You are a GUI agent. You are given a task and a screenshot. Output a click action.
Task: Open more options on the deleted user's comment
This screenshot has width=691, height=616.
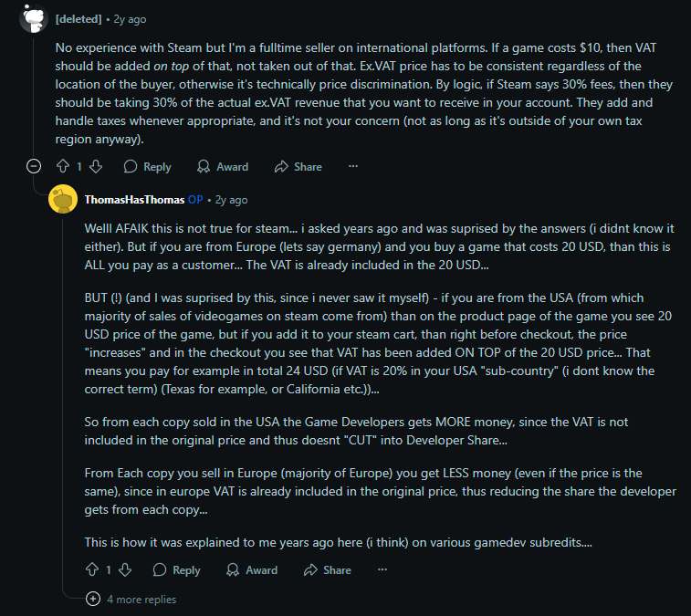click(353, 167)
